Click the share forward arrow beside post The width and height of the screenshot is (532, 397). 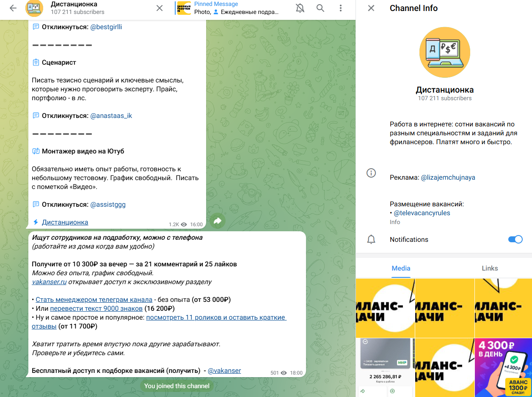[x=218, y=221]
